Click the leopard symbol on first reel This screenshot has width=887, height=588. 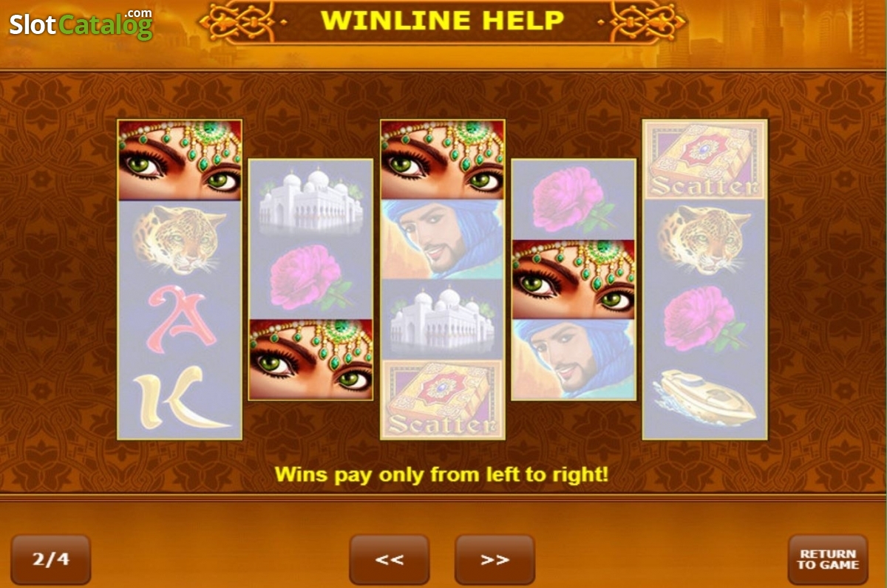180,240
